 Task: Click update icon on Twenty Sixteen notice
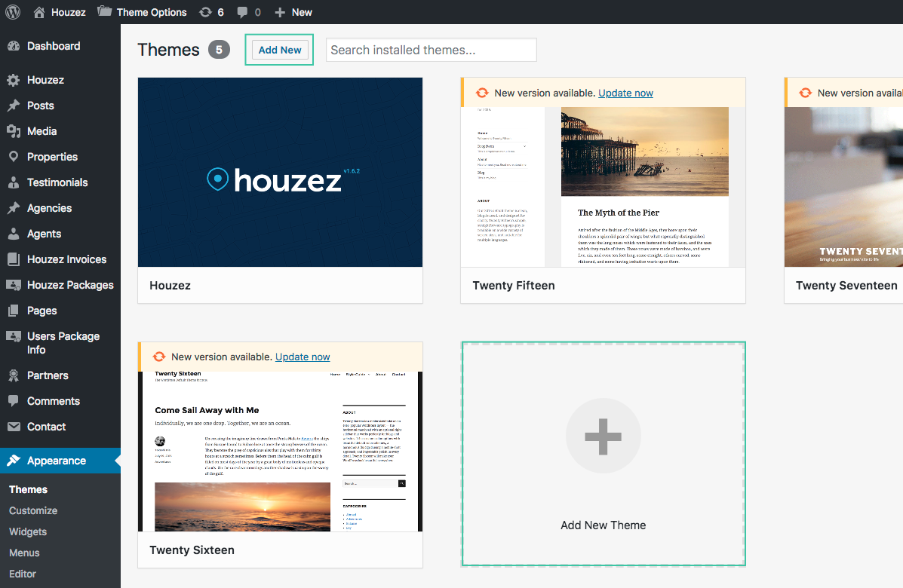(159, 357)
